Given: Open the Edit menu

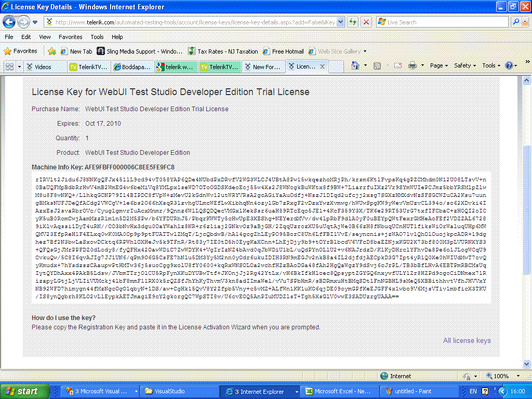Looking at the screenshot, I should point(26,37).
